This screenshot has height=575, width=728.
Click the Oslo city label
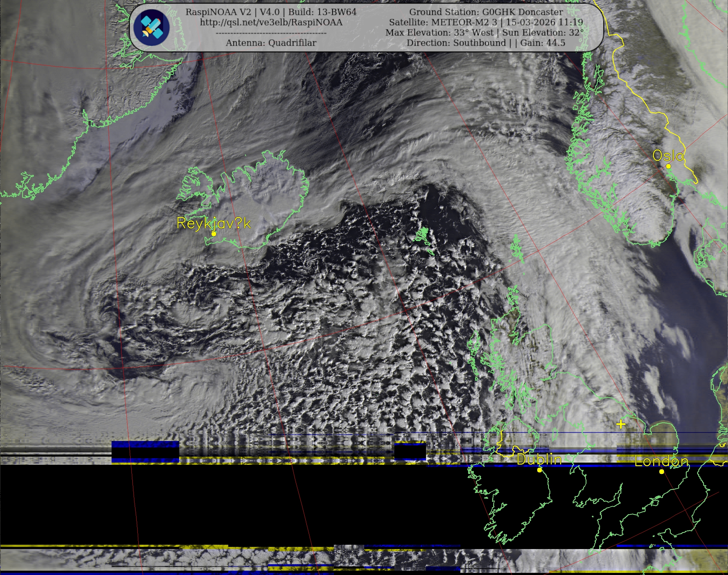click(x=668, y=156)
